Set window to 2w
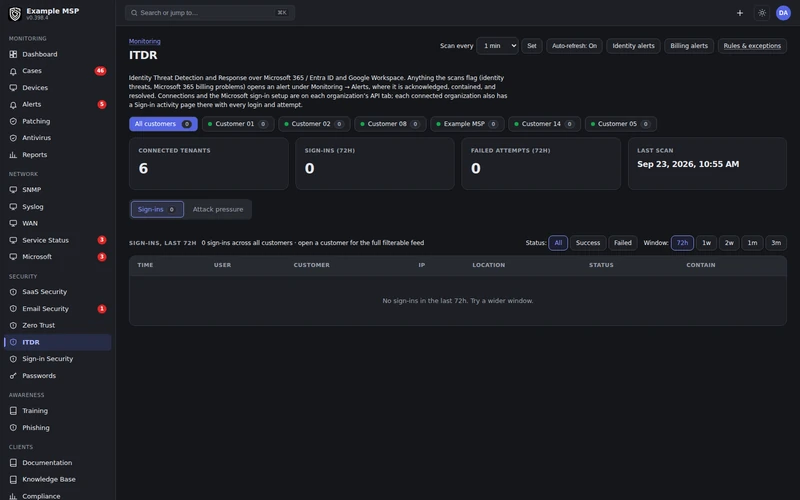The height and width of the screenshot is (500, 800). pos(730,243)
